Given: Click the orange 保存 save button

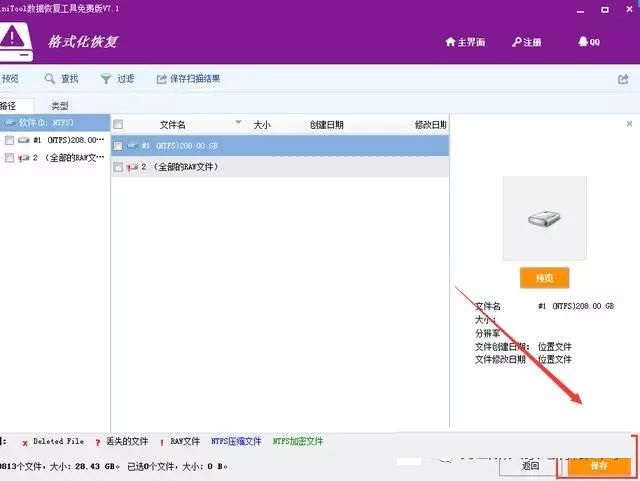Looking at the screenshot, I should [599, 466].
